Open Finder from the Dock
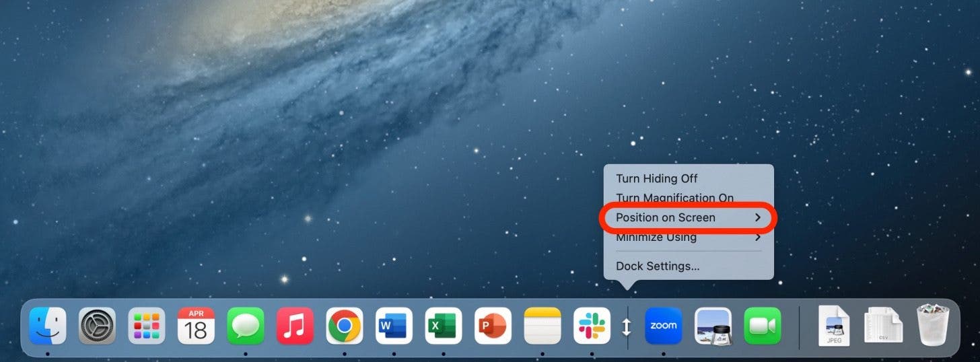The width and height of the screenshot is (980, 362). [x=48, y=326]
